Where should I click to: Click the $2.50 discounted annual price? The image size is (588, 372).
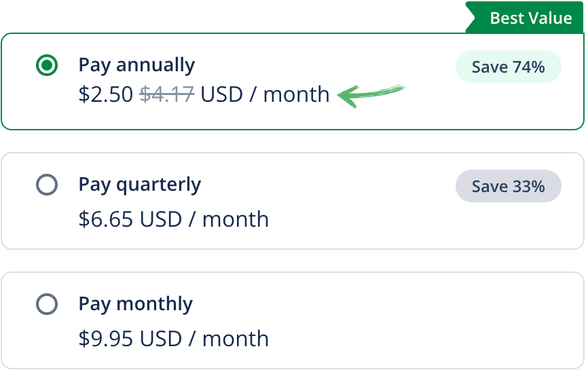[106, 94]
